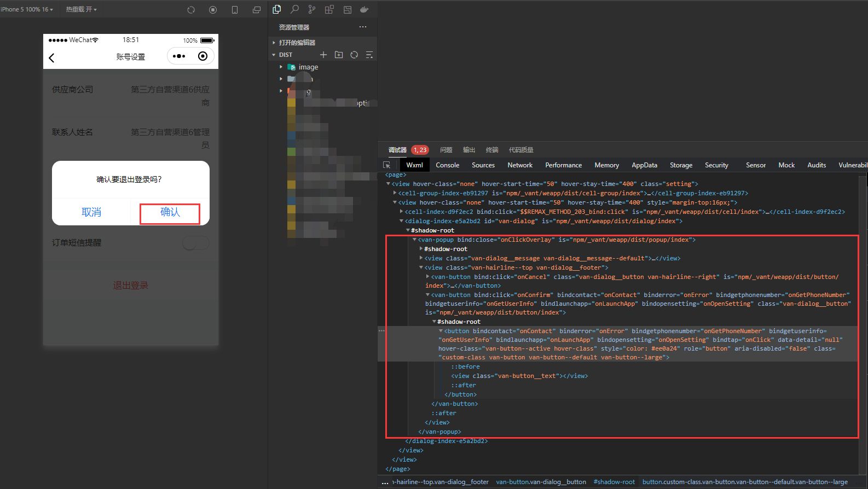
Task: Switch to the Network tab
Action: 520,165
